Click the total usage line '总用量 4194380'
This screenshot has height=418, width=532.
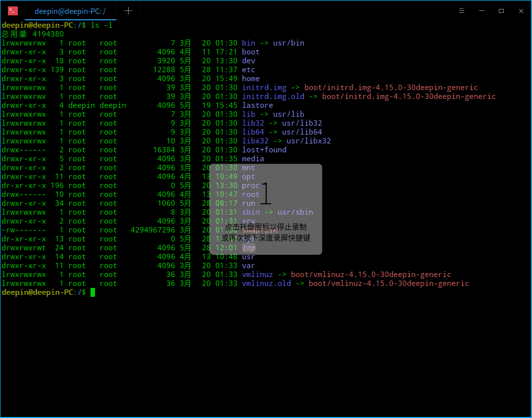(x=33, y=34)
